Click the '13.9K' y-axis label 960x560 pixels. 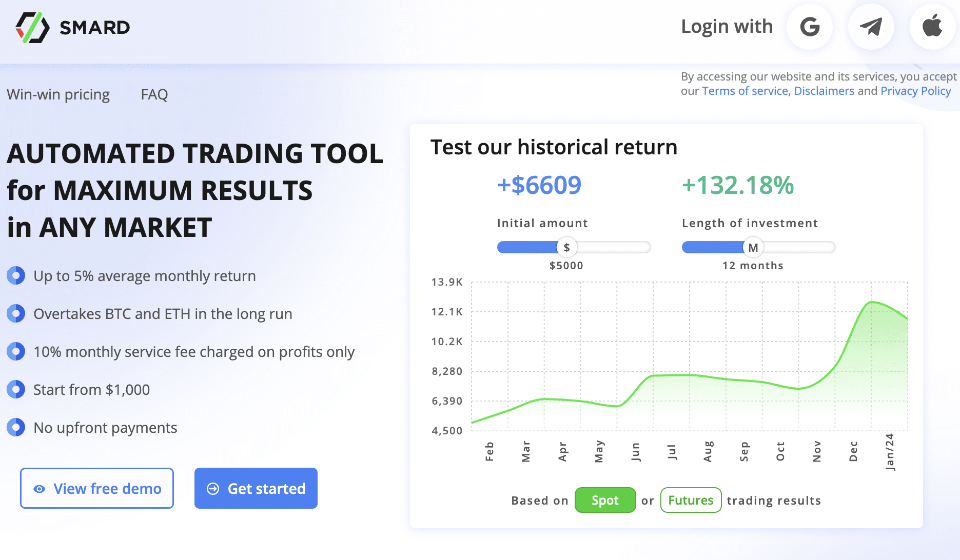click(447, 282)
